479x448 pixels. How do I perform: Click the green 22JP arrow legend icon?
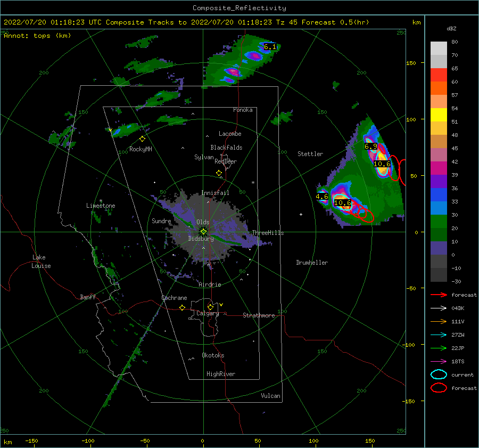click(x=439, y=348)
